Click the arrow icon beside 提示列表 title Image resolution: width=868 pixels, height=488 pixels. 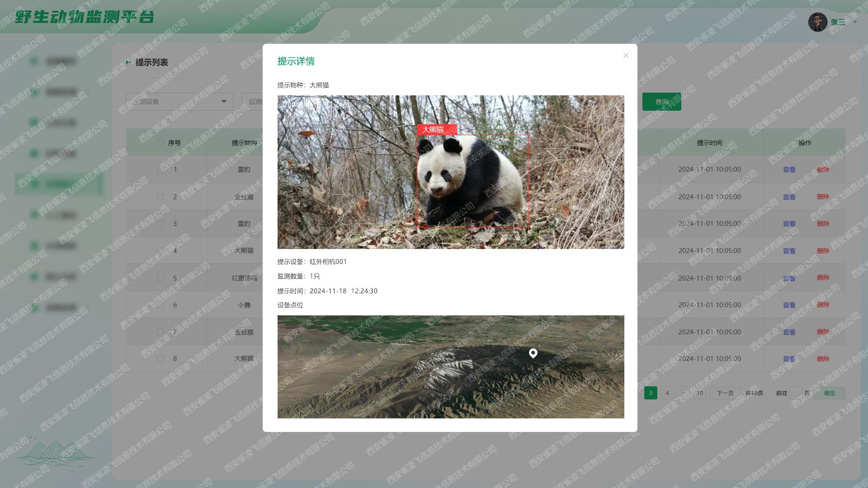(x=129, y=62)
